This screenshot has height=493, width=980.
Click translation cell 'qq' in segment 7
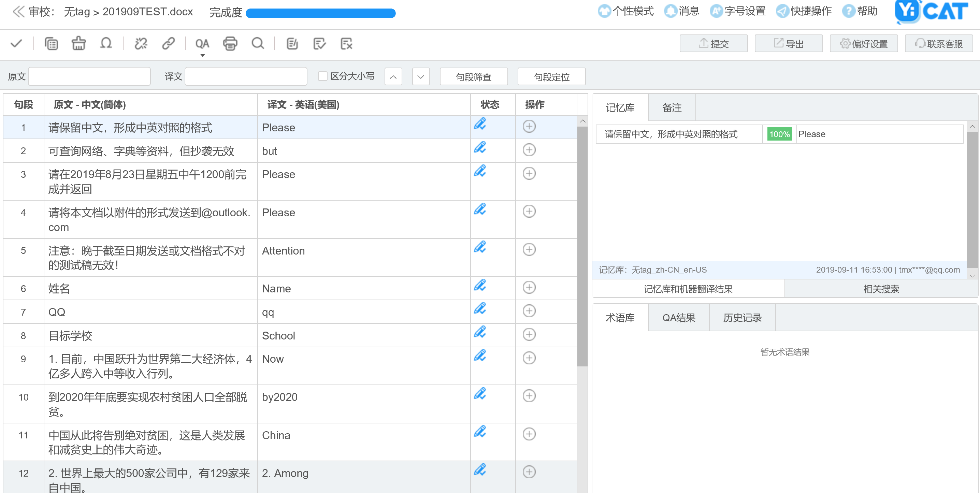coord(364,312)
